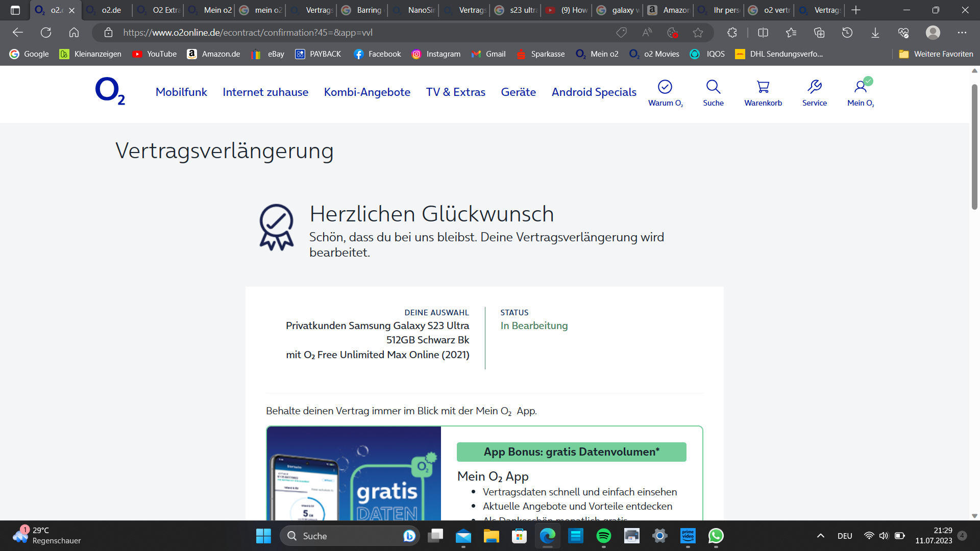Switch to the Barring tab
This screenshot has height=551, width=980.
[x=362, y=10]
